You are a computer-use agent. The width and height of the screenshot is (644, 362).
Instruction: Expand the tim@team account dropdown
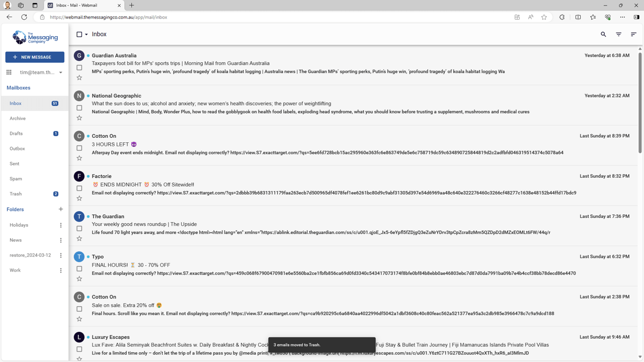tap(60, 72)
